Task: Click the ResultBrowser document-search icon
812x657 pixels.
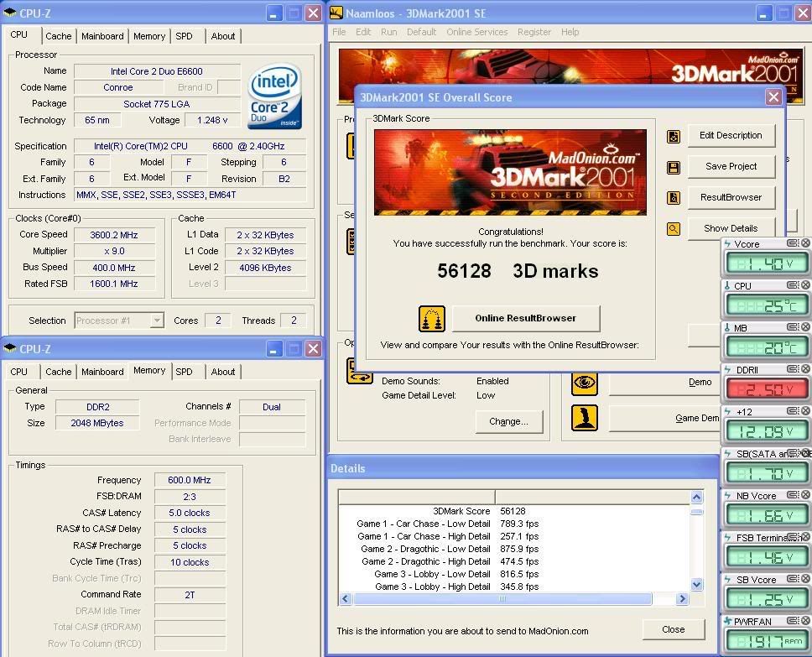Action: tap(674, 197)
